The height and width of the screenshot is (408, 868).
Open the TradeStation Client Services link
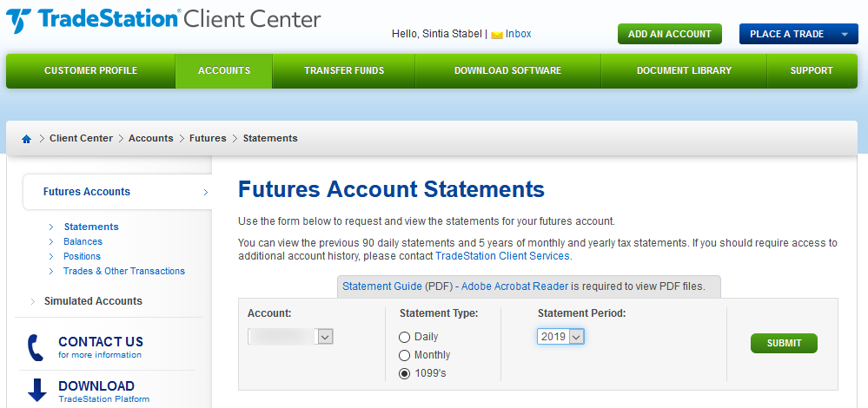(x=502, y=256)
